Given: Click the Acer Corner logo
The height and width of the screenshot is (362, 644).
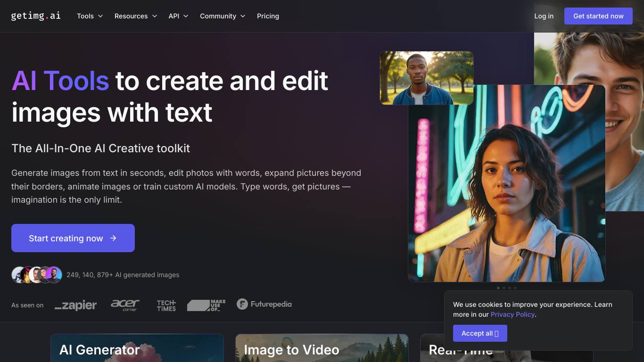Looking at the screenshot, I should point(125,305).
